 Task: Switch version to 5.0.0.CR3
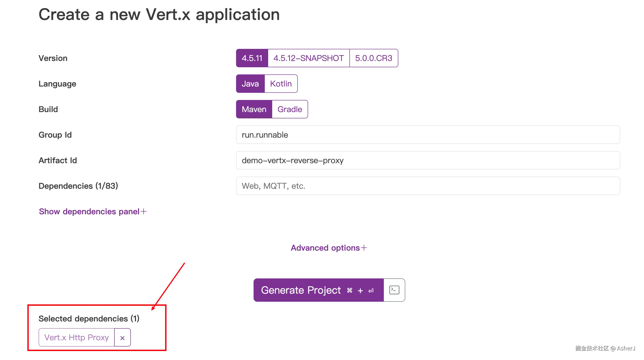pyautogui.click(x=374, y=58)
